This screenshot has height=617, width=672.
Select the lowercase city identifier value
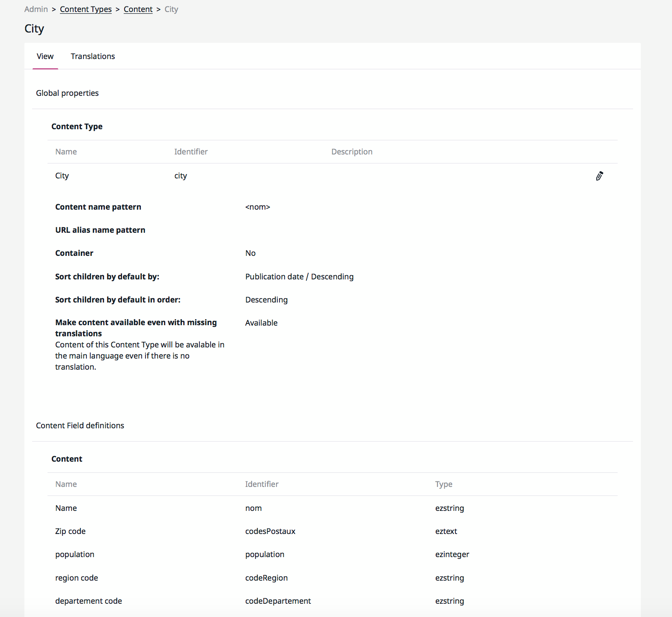(181, 176)
